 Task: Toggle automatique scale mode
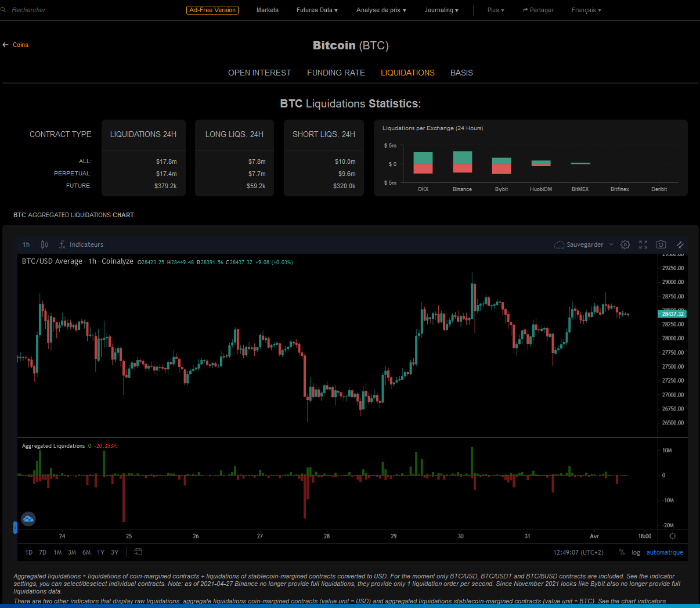coord(665,552)
